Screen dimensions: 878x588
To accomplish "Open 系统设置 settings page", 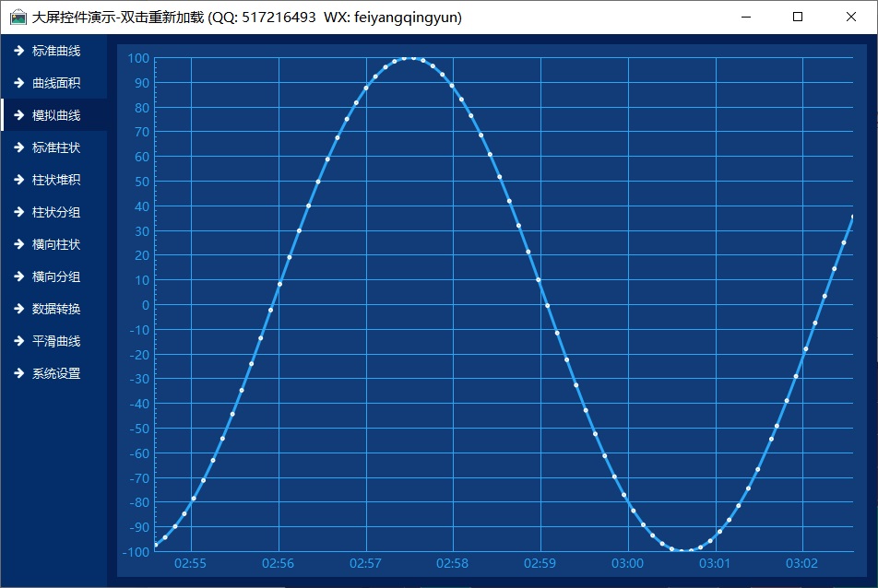I will coord(55,373).
